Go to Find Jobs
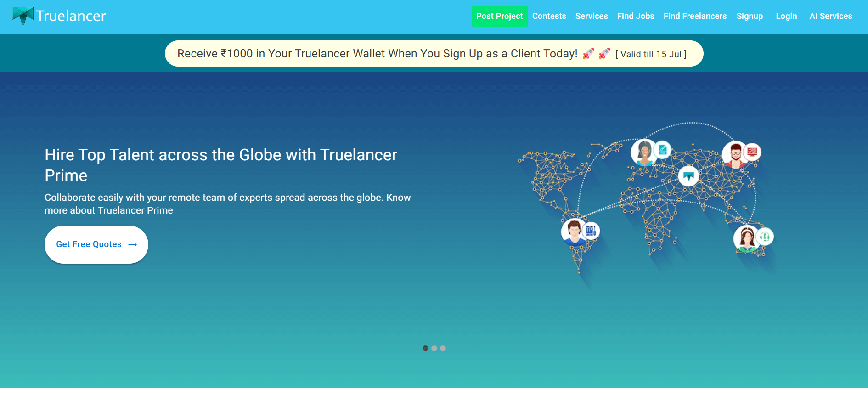The image size is (868, 401). [x=636, y=16]
